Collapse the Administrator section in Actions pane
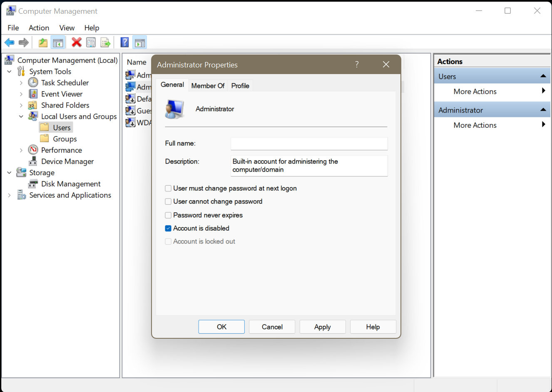552x392 pixels. [543, 109]
